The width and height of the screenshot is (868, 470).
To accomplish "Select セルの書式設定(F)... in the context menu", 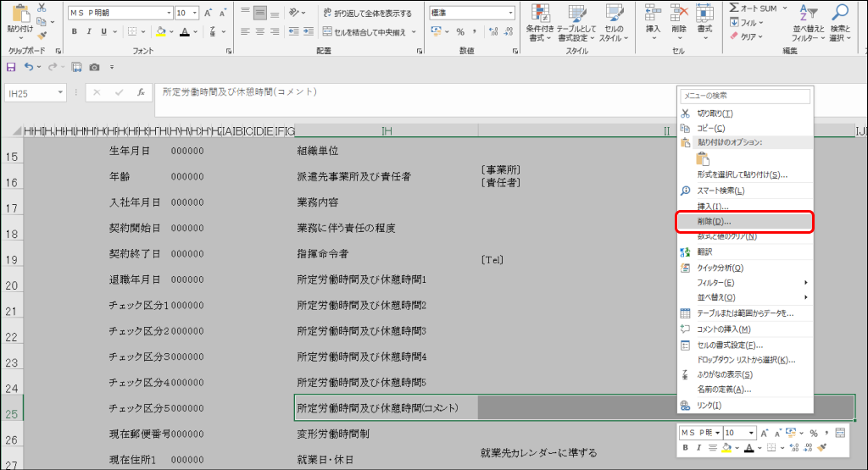I will coord(745,345).
